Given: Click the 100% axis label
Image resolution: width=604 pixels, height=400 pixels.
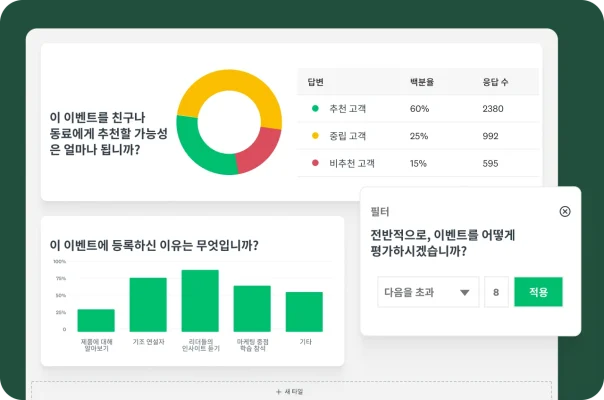Looking at the screenshot, I should [60, 261].
